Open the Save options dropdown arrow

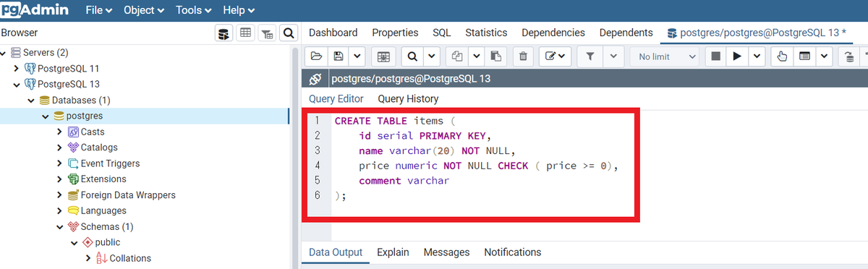pos(357,56)
